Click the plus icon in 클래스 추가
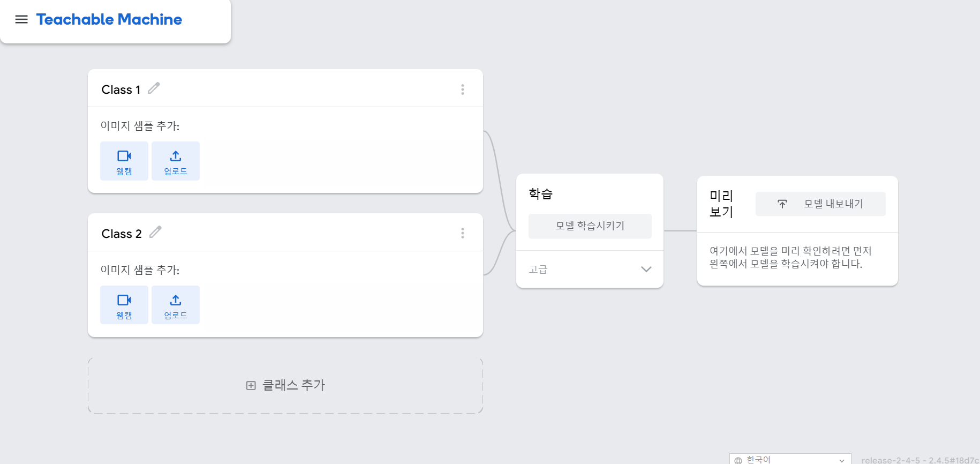This screenshot has height=464, width=980. pos(251,386)
